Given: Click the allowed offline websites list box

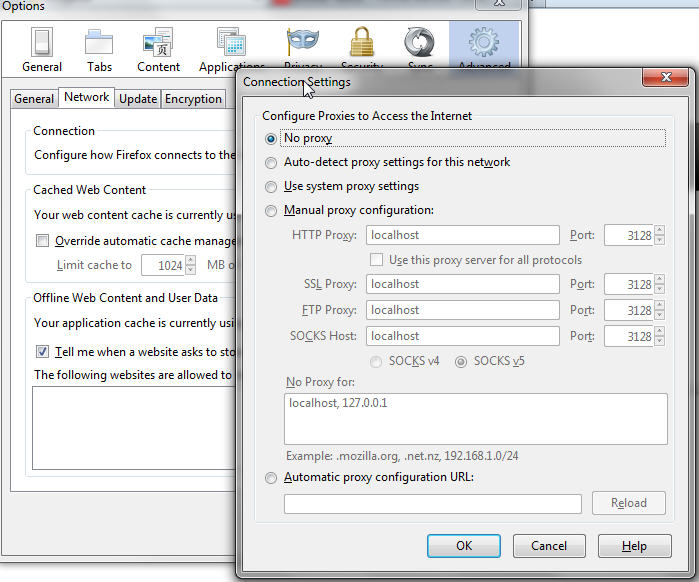Looking at the screenshot, I should (x=134, y=428).
